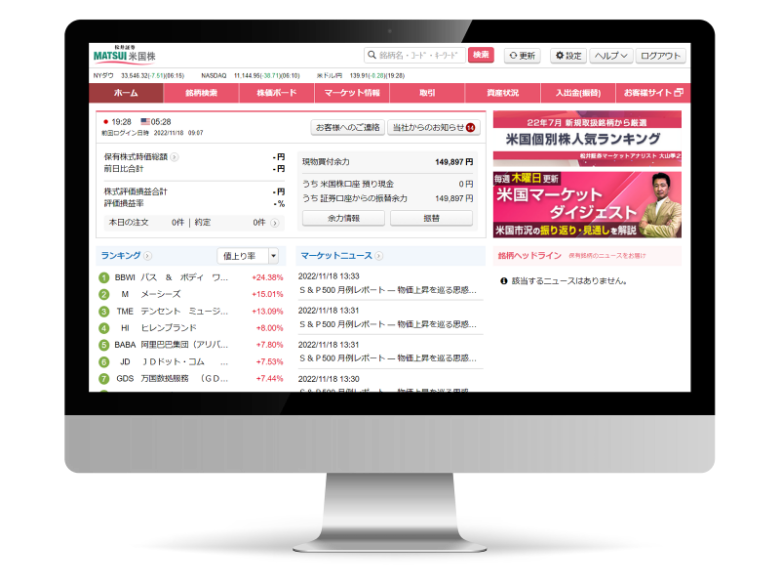This screenshot has width=780, height=586.
Task: Click the NASDAQ index ticker
Action: pos(250,76)
